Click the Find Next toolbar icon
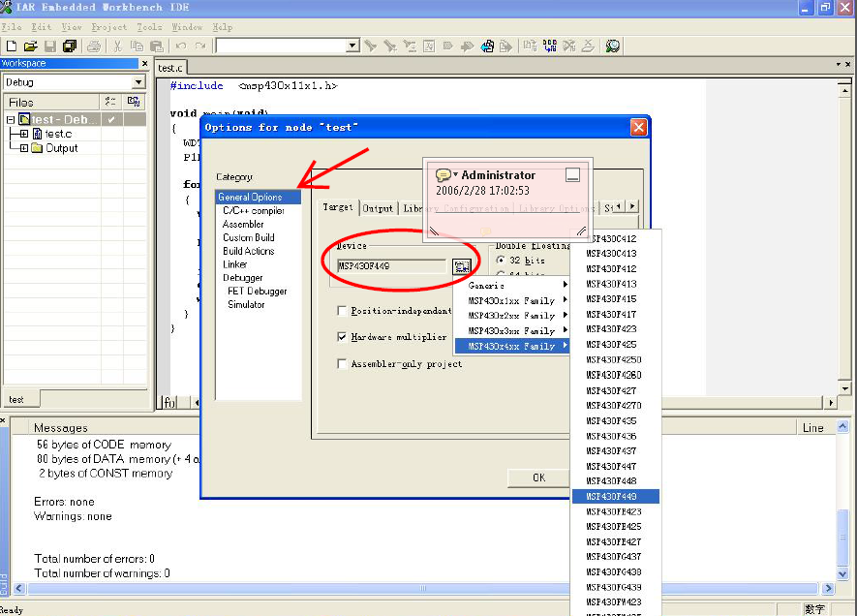Screen dimensions: 857x616 [x=390, y=46]
